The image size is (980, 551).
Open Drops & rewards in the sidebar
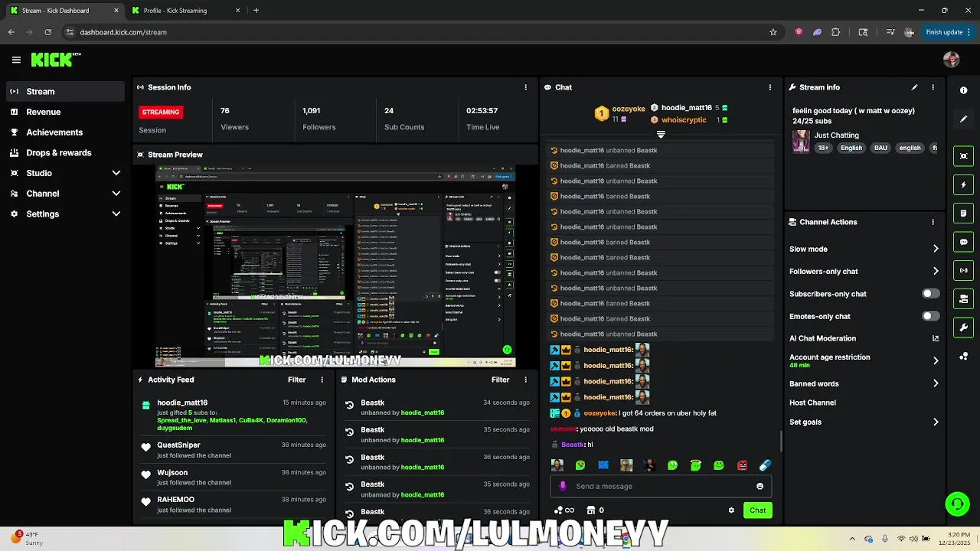coord(65,153)
